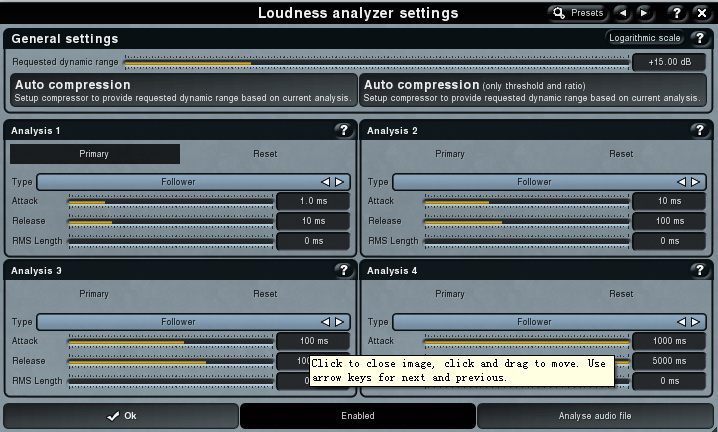Select previous Type in Analysis 4

(x=681, y=322)
